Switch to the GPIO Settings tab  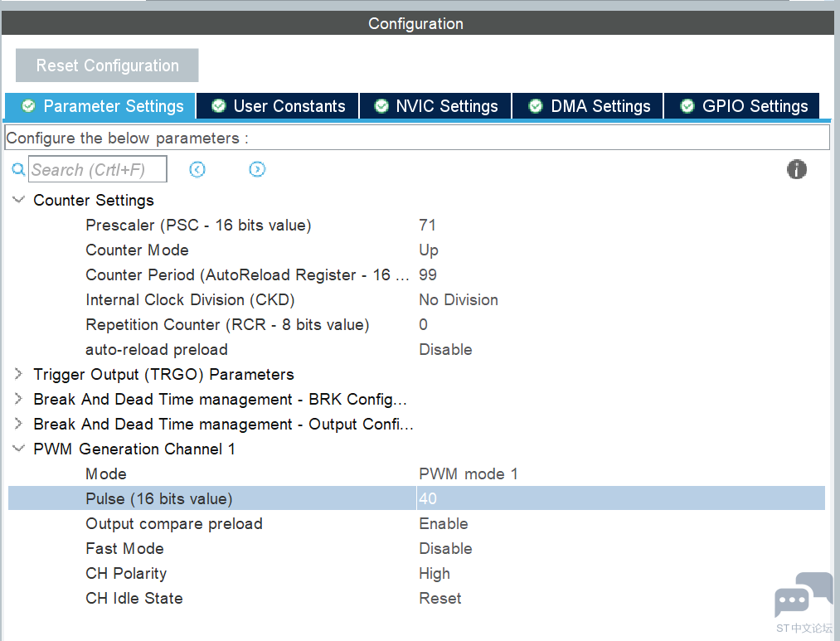coord(743,106)
